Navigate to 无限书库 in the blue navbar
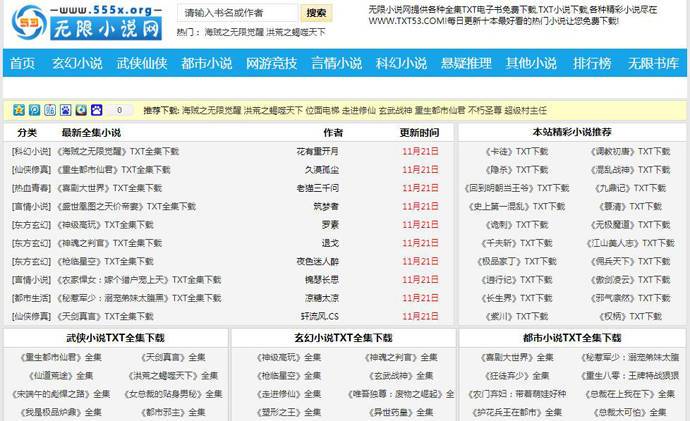Screen dimensions: 690x421 [653, 63]
